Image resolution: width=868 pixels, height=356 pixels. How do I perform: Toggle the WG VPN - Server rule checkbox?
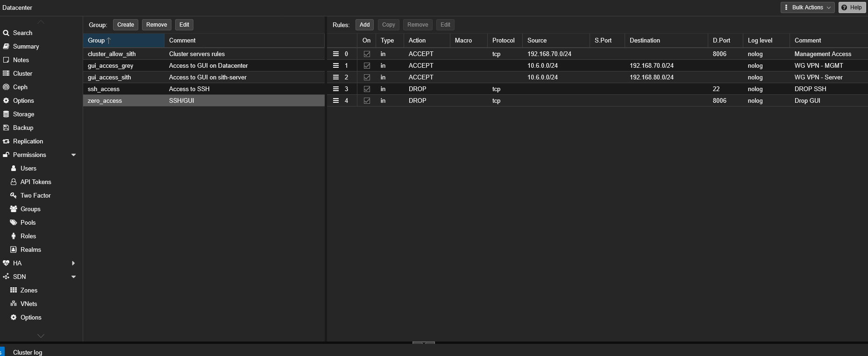coord(367,78)
